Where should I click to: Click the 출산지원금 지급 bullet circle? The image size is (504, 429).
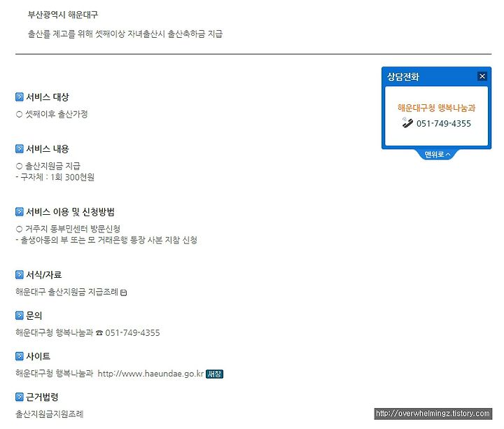[19, 166]
